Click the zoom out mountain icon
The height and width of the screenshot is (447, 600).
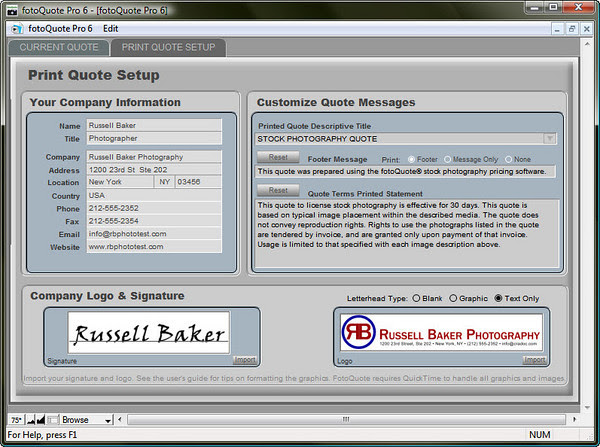pyautogui.click(x=31, y=420)
